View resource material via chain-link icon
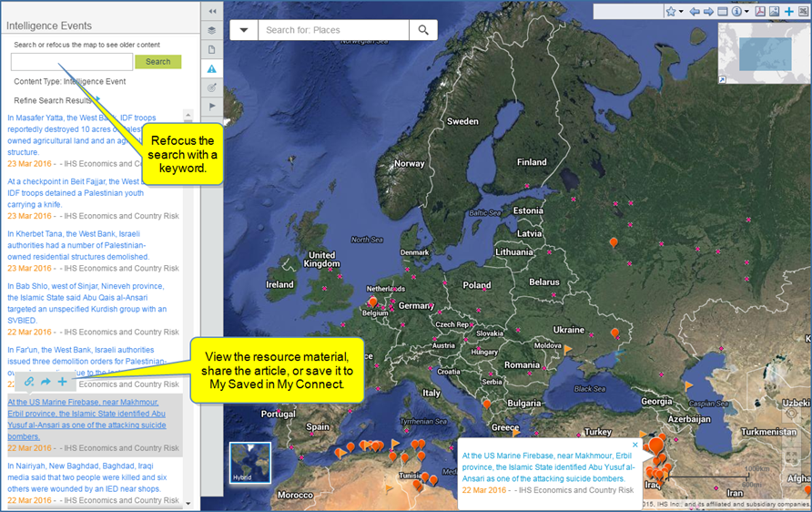 (29, 382)
